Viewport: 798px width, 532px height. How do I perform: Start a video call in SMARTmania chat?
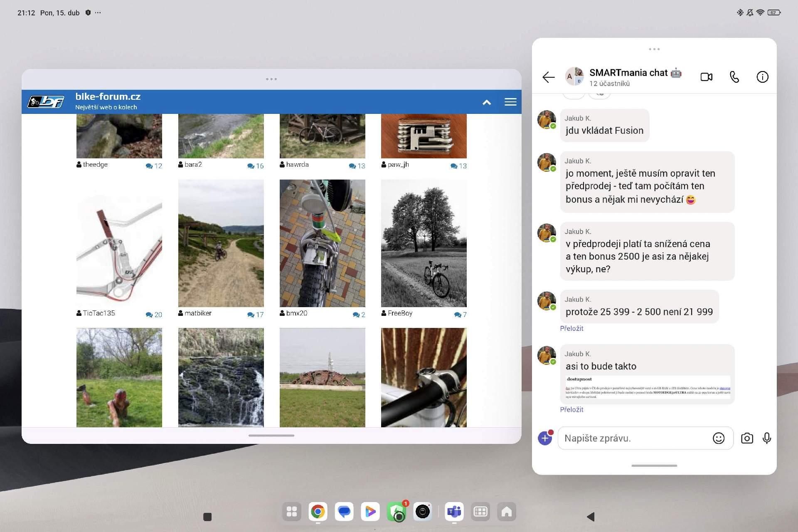click(x=706, y=77)
